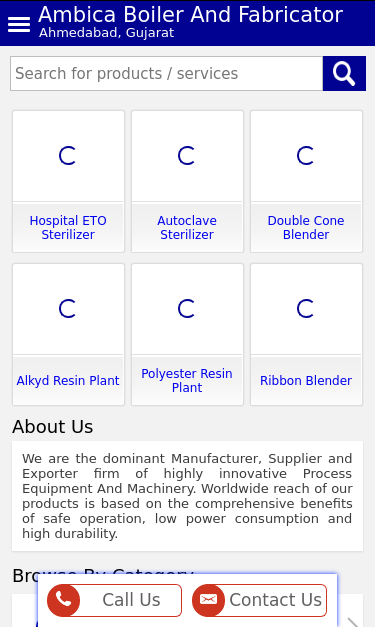This screenshot has width=375, height=627.
Task: Open Double Cone Blender loading image
Action: (306, 156)
